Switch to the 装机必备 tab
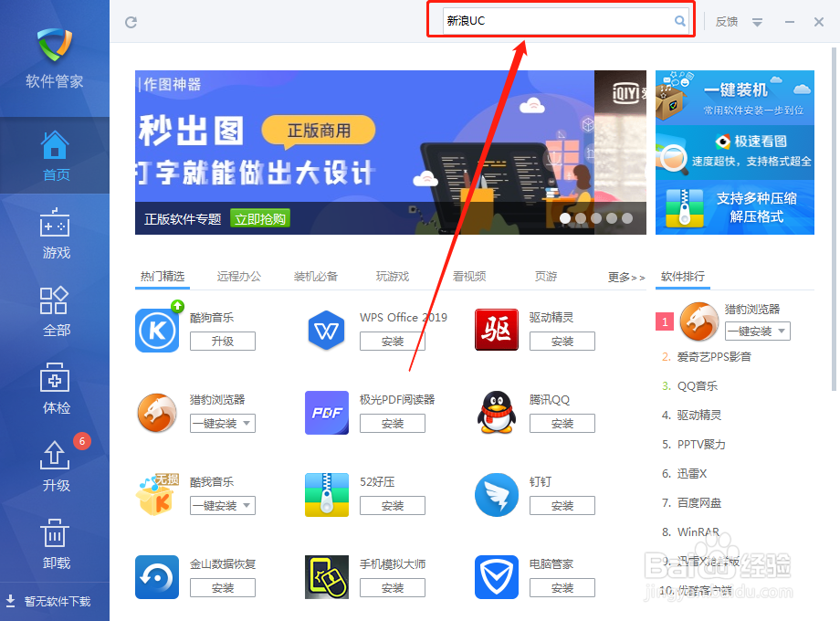The image size is (840, 621). (317, 276)
